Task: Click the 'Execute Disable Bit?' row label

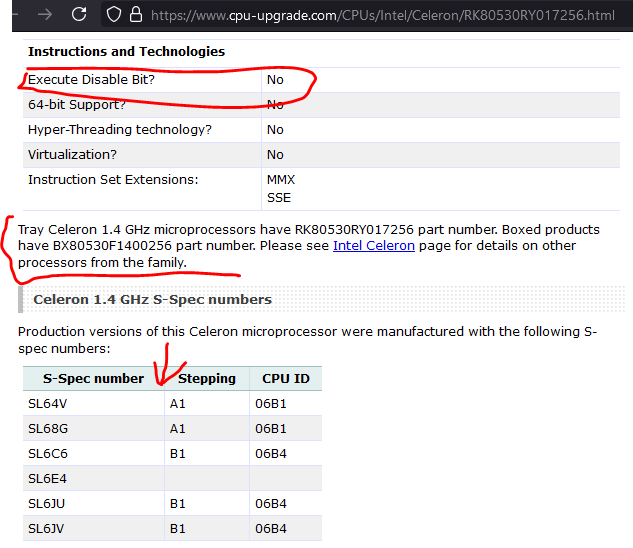Action: (91, 80)
